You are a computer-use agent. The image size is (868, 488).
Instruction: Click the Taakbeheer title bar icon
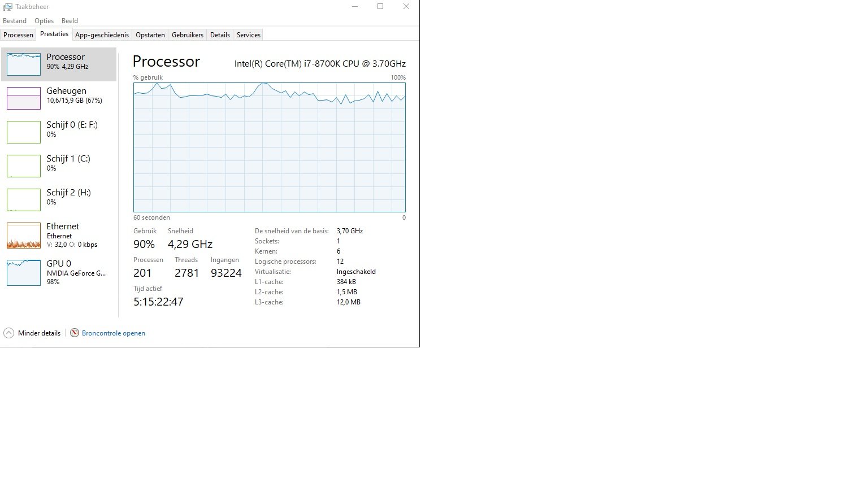pos(7,7)
